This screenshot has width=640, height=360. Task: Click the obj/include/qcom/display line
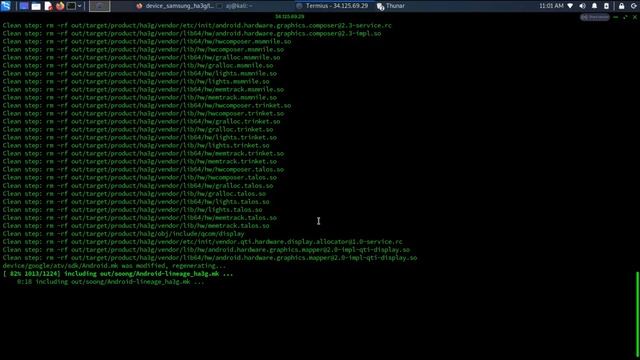tap(123, 234)
